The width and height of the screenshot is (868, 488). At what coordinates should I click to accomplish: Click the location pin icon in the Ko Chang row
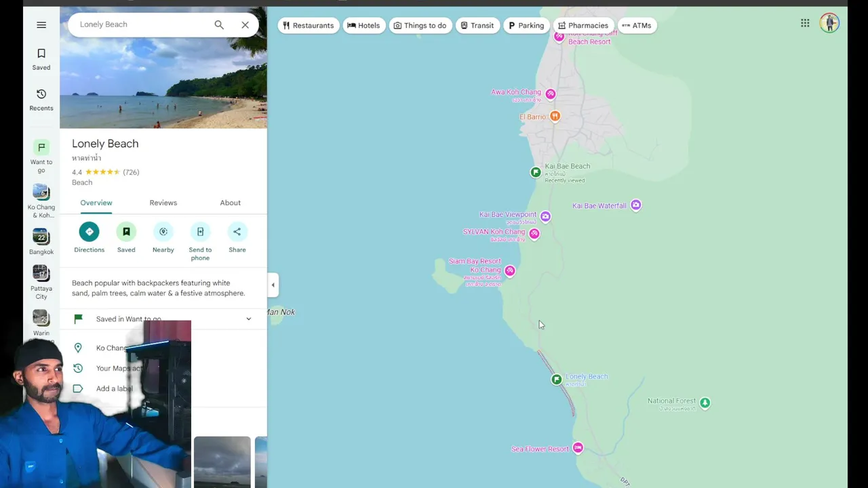click(x=78, y=348)
